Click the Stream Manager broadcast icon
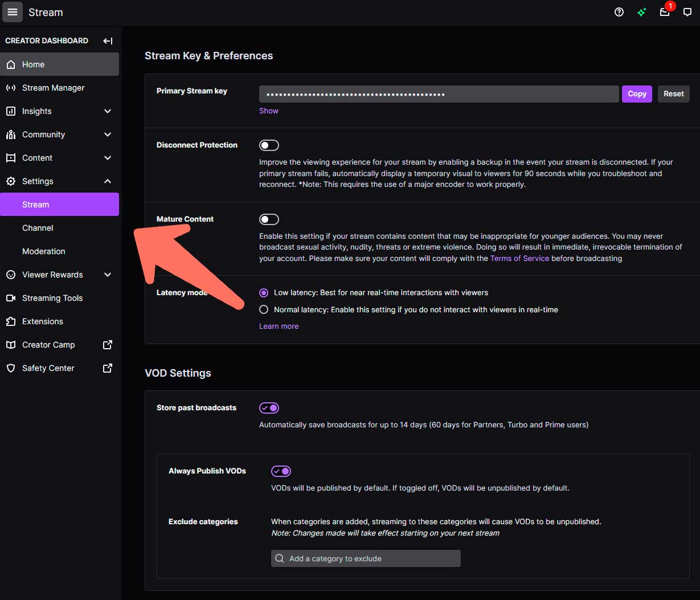The height and width of the screenshot is (600, 700). click(11, 88)
